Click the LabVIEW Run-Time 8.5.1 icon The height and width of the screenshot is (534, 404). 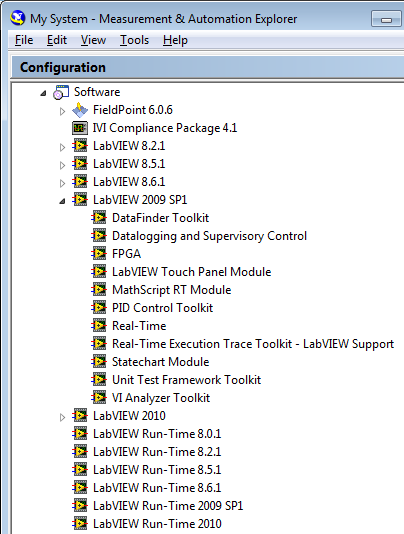pyautogui.click(x=80, y=470)
